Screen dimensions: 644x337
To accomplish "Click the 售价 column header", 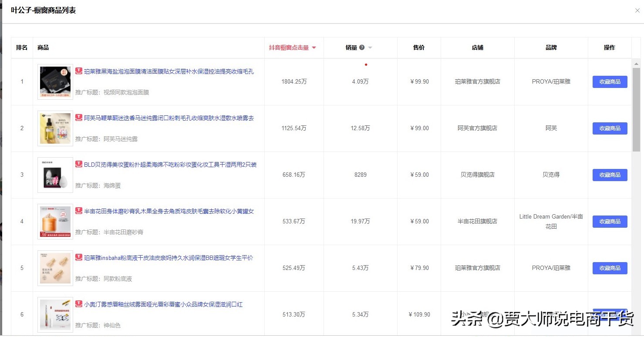I will pyautogui.click(x=419, y=48).
